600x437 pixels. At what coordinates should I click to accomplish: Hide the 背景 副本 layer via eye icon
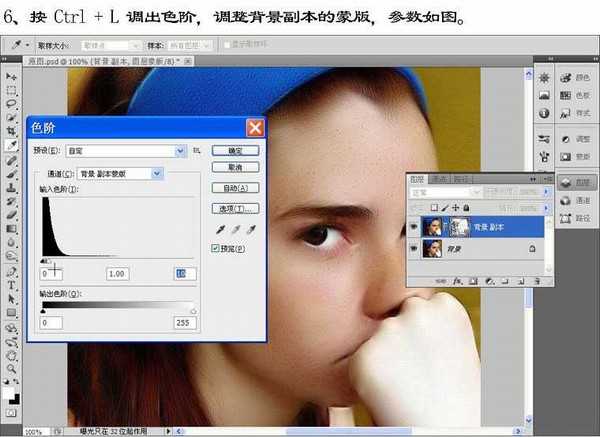pyautogui.click(x=413, y=227)
